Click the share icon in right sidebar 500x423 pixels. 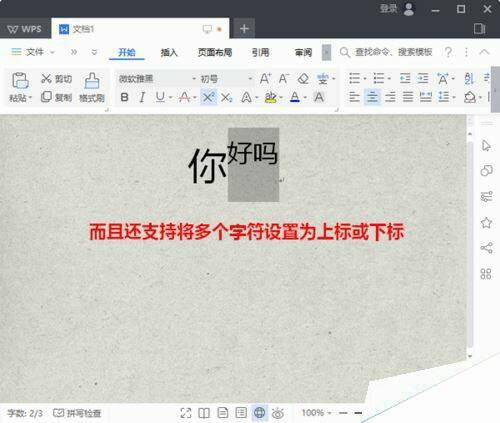486,248
